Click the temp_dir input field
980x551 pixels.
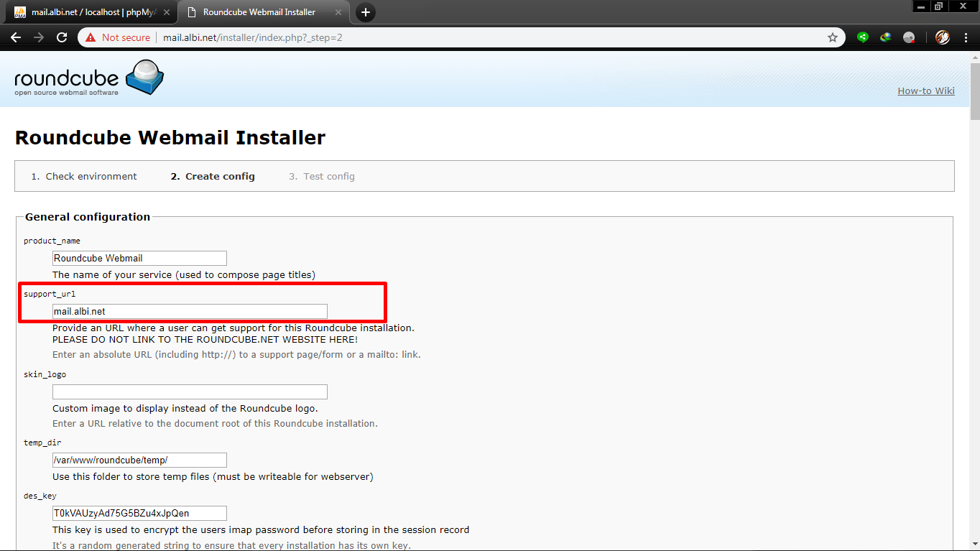(x=139, y=460)
